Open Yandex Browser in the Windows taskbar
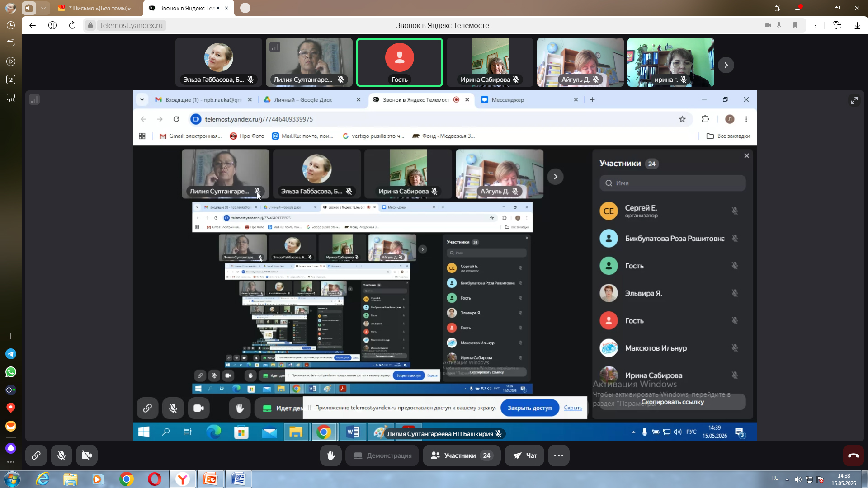The height and width of the screenshot is (488, 868). pos(183,479)
